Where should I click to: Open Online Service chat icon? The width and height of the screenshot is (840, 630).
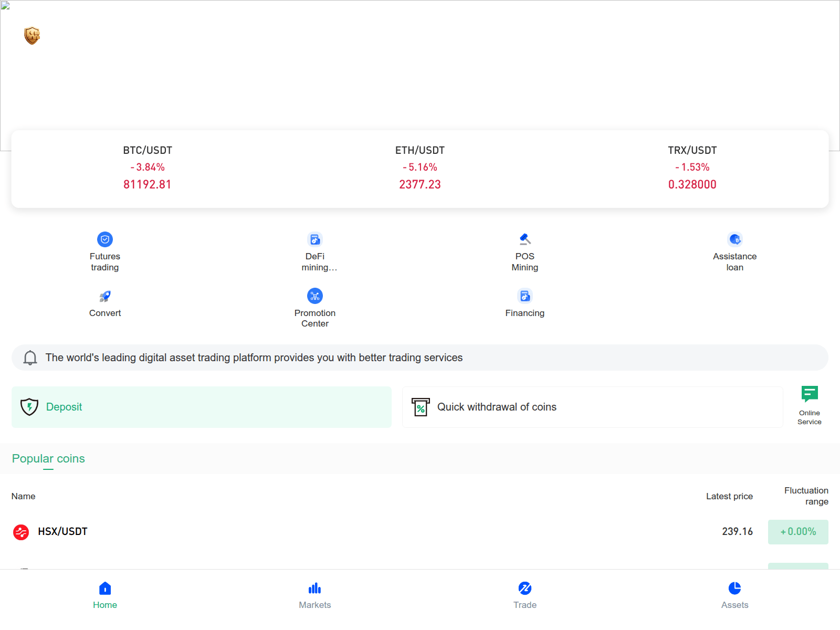pyautogui.click(x=810, y=394)
